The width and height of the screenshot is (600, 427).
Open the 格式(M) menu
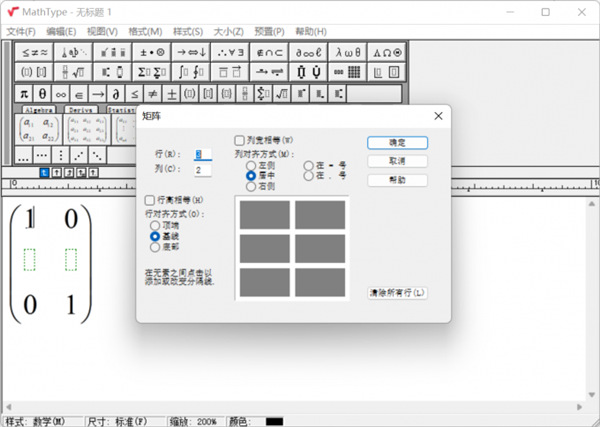pyautogui.click(x=145, y=32)
